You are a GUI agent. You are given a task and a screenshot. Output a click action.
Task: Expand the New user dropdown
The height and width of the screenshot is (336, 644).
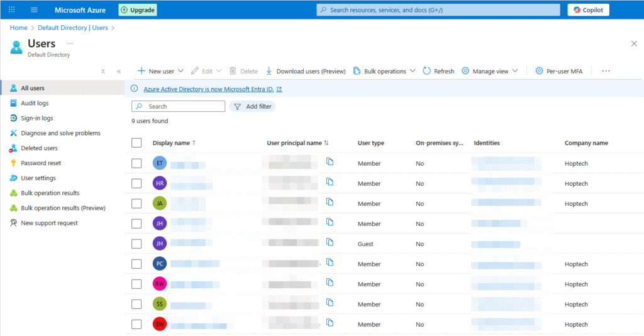tap(181, 72)
